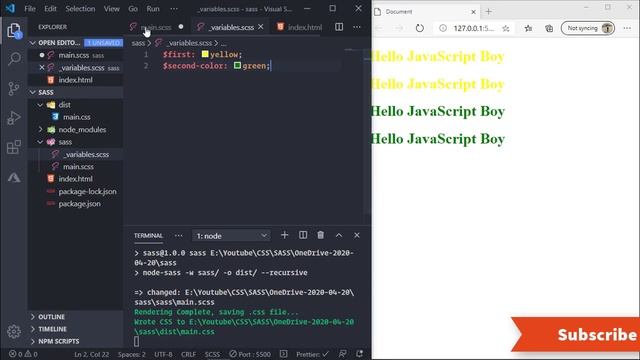Split the editor to the right
The width and height of the screenshot is (640, 360).
[x=339, y=27]
